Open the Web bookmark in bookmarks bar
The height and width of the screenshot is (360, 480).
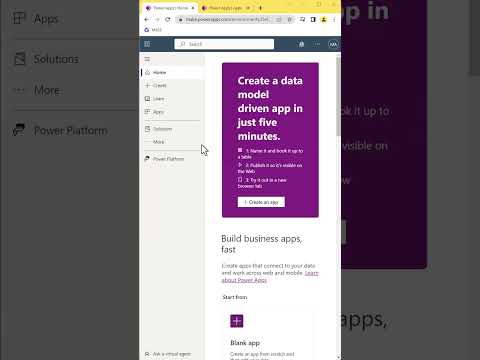pos(153,30)
